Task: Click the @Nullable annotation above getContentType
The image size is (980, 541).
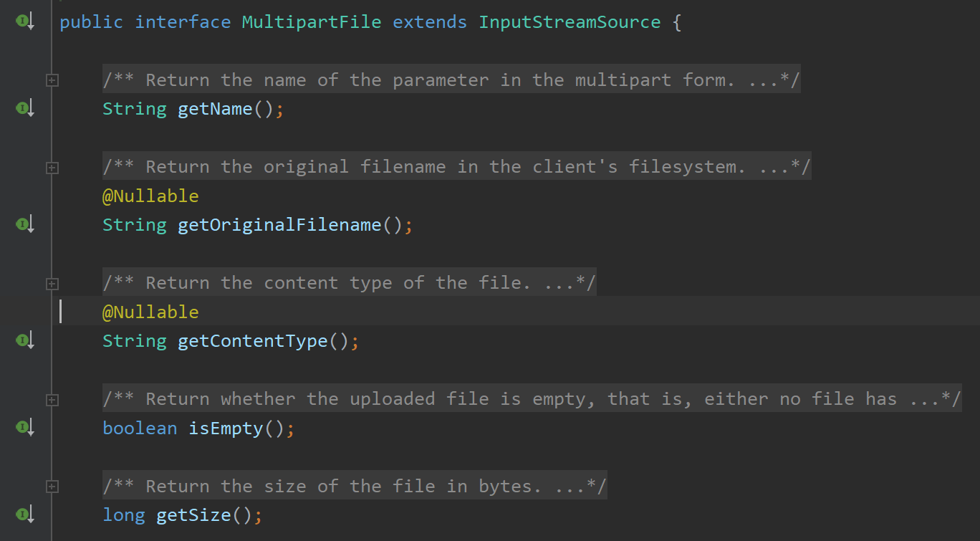Action: click(x=150, y=312)
